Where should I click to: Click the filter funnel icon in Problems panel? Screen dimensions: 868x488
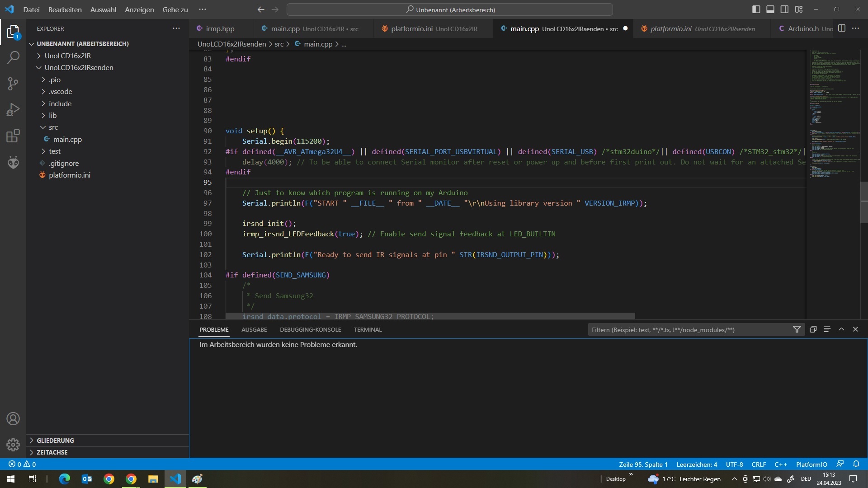pyautogui.click(x=797, y=329)
